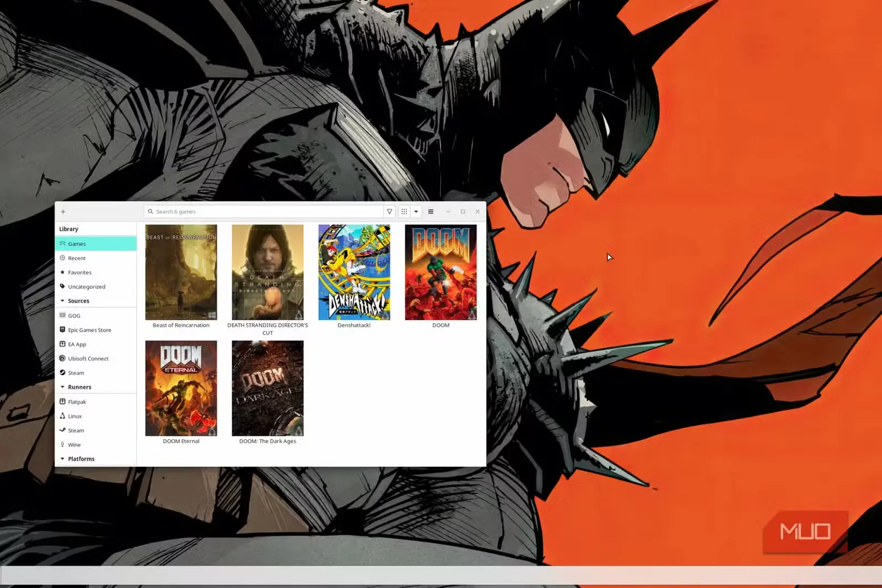Show Recent games in the sidebar
The height and width of the screenshot is (588, 882).
pyautogui.click(x=96, y=258)
